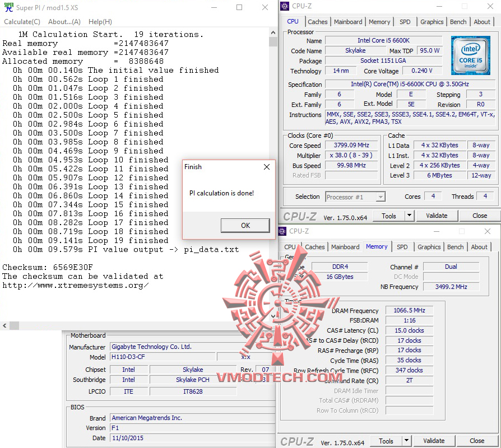This screenshot has height=448, width=501.
Task: Select CPU tab in top CPU-Z window
Action: click(293, 21)
